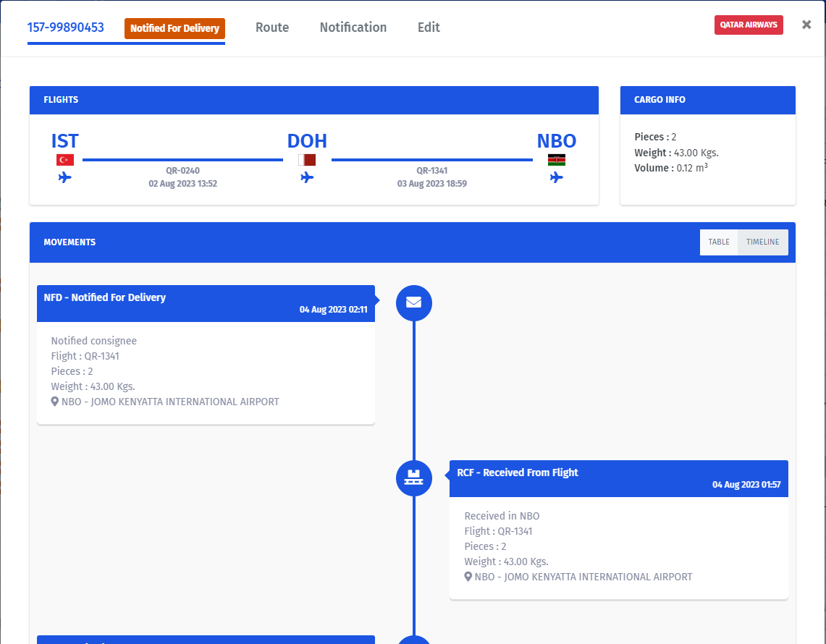Click the flight segment line IST to DOH

[x=183, y=159]
